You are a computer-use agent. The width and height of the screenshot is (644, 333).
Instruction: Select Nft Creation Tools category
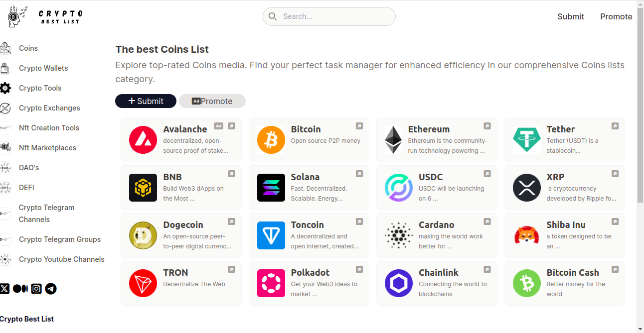(x=49, y=128)
